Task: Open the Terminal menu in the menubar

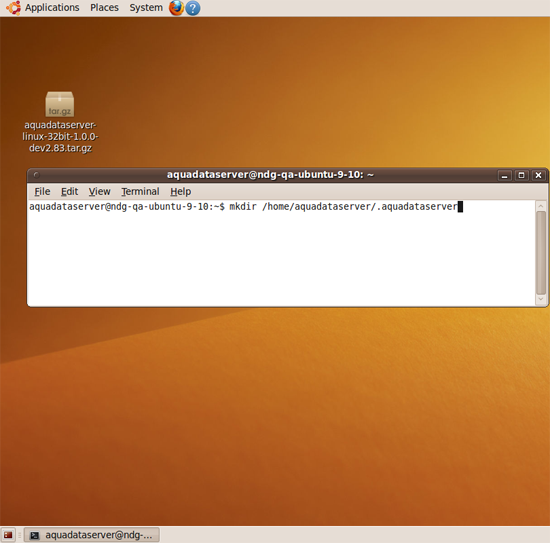Action: click(140, 192)
